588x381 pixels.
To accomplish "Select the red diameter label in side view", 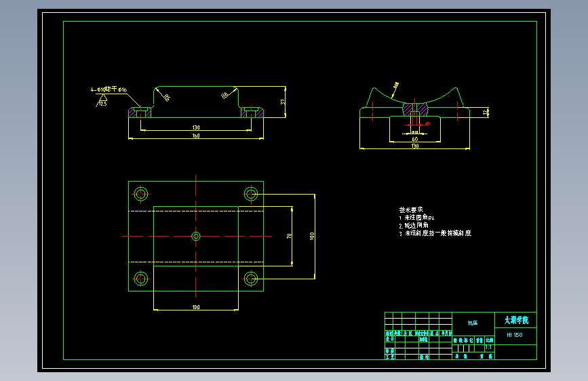I will [x=427, y=124].
